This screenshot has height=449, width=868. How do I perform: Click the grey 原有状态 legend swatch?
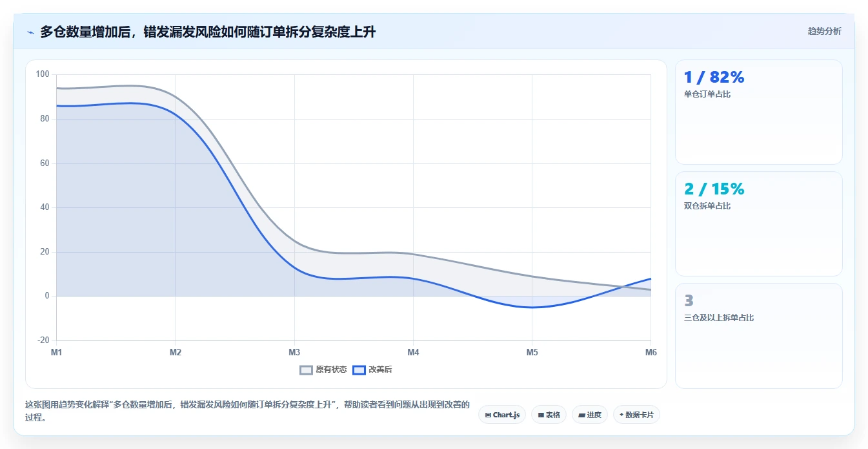pyautogui.click(x=307, y=370)
